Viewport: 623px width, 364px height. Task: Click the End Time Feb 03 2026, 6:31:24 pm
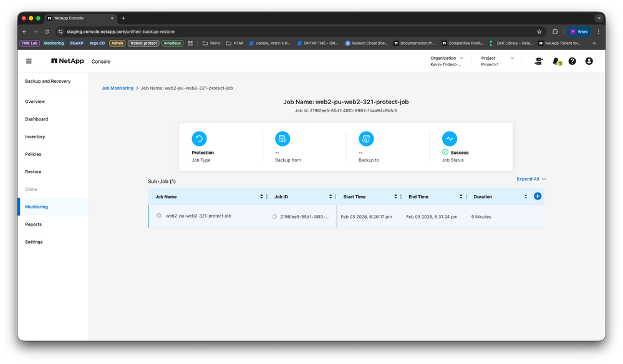tap(432, 217)
